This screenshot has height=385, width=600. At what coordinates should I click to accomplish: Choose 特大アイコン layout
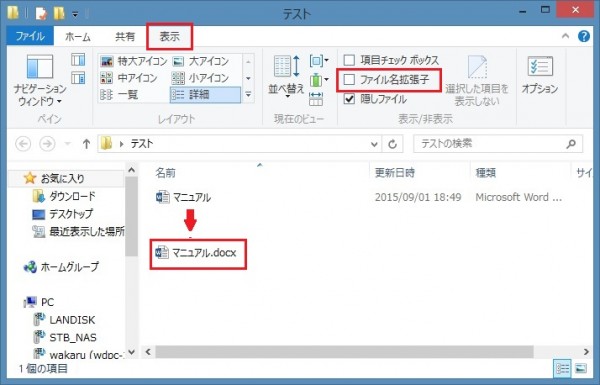click(x=133, y=61)
